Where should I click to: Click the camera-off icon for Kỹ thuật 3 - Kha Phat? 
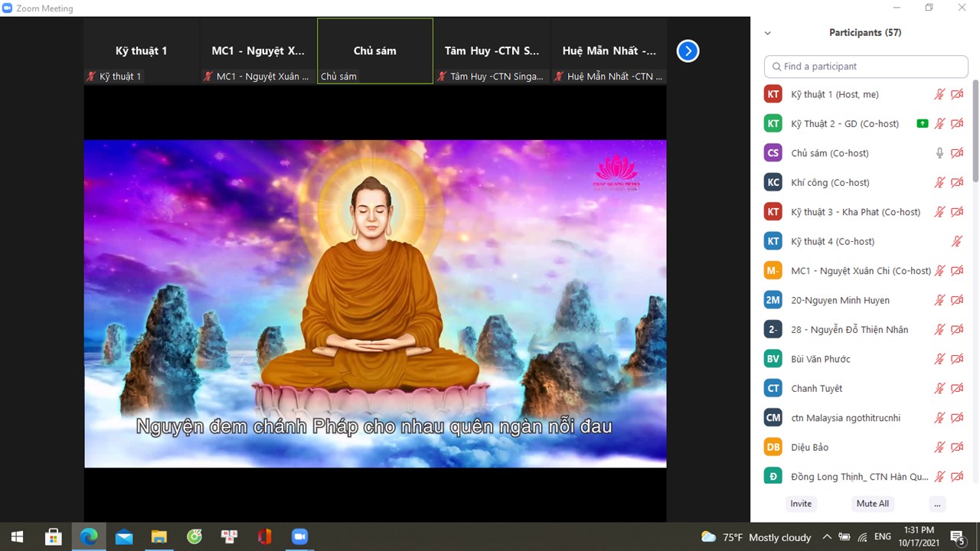pyautogui.click(x=957, y=212)
